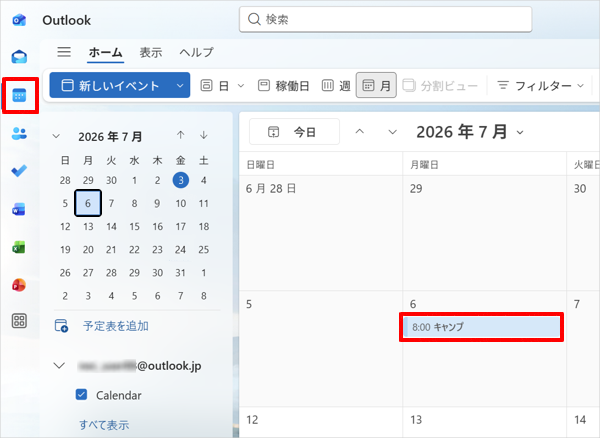
Task: Open the People contacts icon
Action: click(19, 134)
